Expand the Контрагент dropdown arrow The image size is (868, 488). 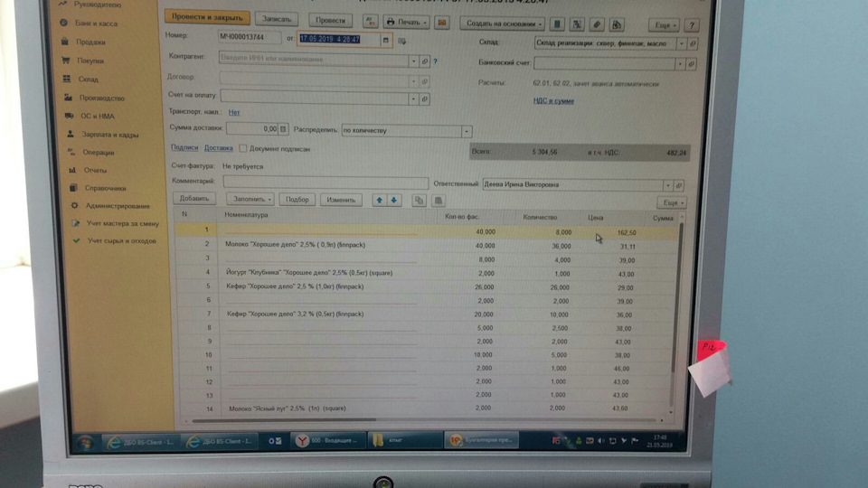[413, 61]
